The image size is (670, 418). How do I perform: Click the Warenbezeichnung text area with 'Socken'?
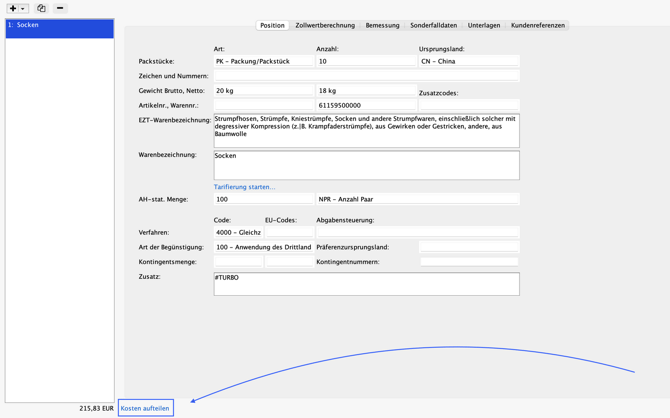(x=366, y=165)
